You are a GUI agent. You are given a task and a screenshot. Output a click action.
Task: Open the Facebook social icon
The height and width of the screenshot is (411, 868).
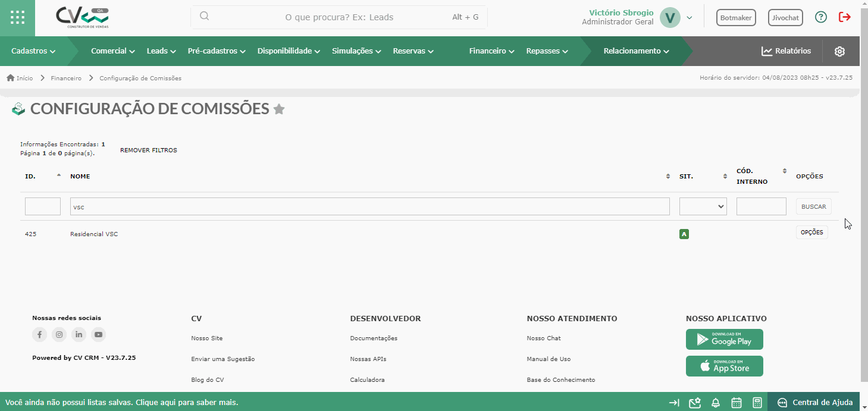click(x=39, y=335)
